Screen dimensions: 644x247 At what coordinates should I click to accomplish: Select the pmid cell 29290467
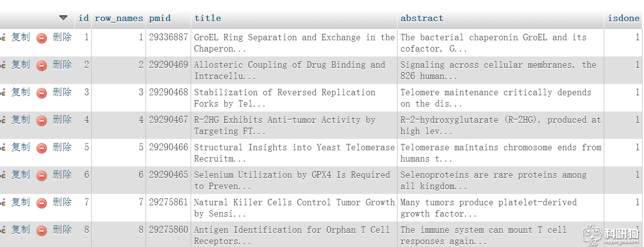[x=169, y=120]
